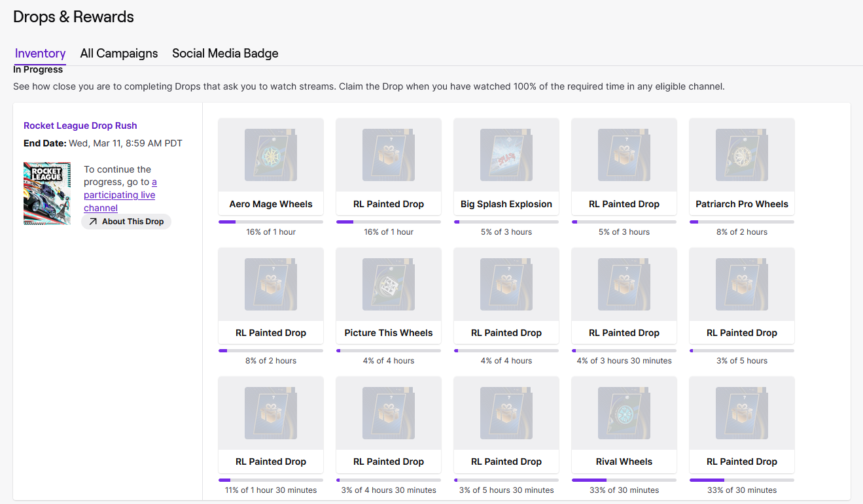Click the Aero Mage Wheels progress bar
Viewport: 863px width, 504px height.
[271, 222]
